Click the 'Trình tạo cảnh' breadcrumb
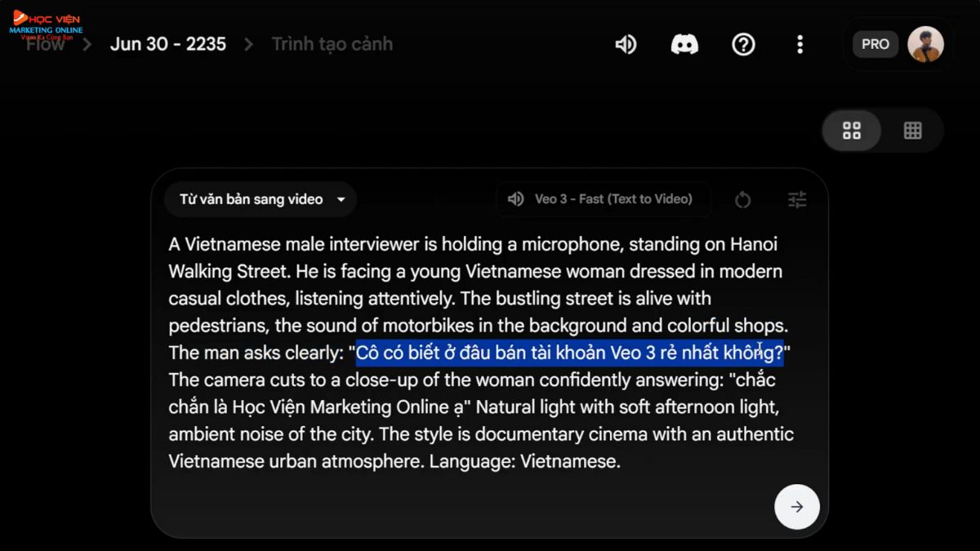The height and width of the screenshot is (551, 980). [332, 44]
